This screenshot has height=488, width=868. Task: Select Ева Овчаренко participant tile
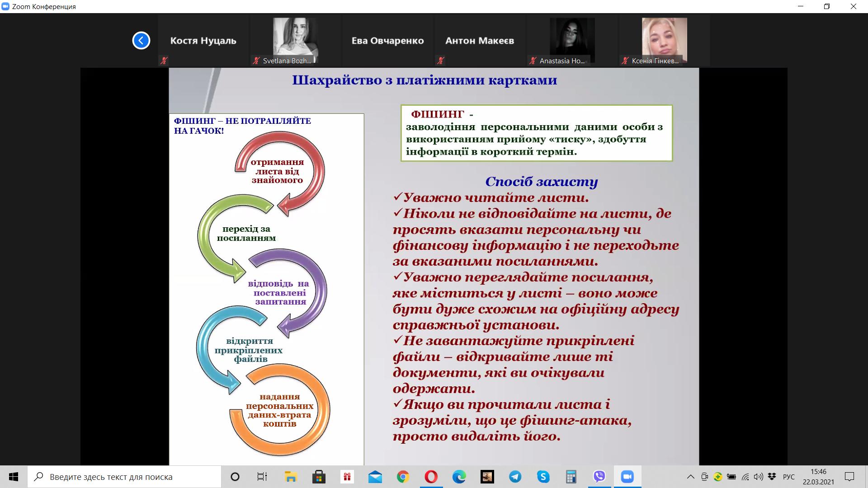(387, 41)
